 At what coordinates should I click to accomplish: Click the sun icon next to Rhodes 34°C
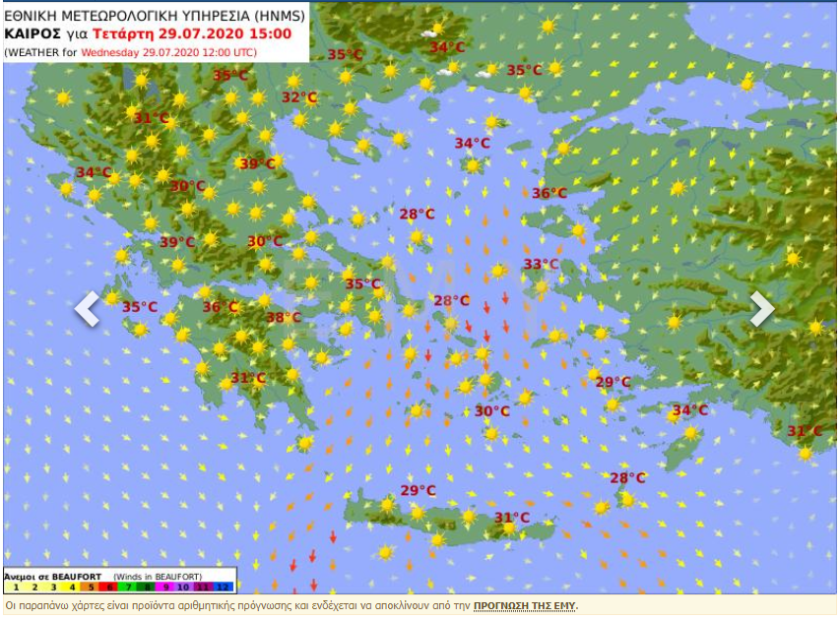pyautogui.click(x=690, y=432)
